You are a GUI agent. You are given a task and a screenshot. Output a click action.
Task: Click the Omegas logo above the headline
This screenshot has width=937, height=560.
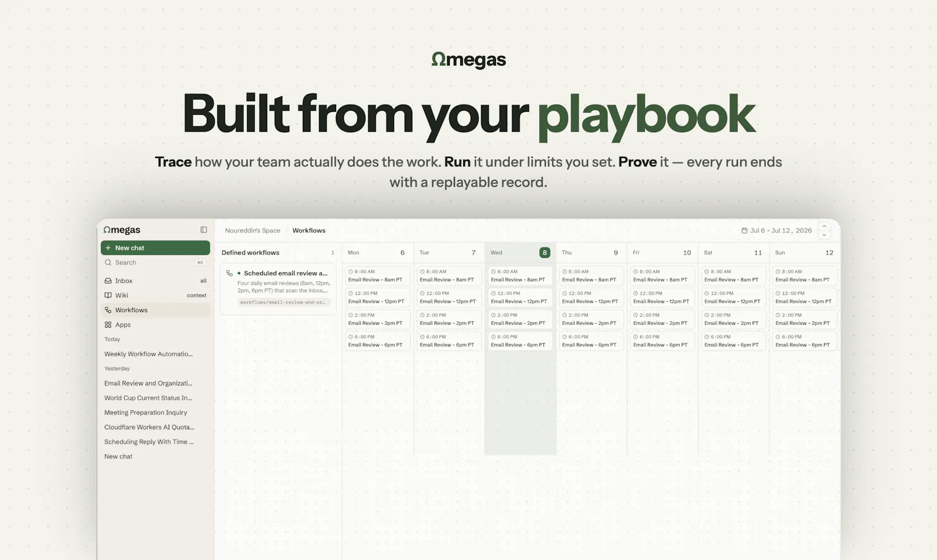click(x=468, y=60)
